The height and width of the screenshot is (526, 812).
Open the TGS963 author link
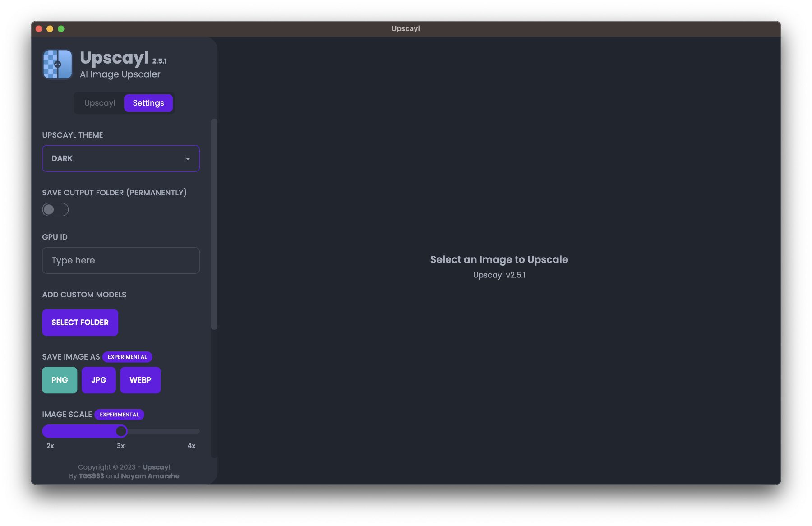[x=91, y=476]
